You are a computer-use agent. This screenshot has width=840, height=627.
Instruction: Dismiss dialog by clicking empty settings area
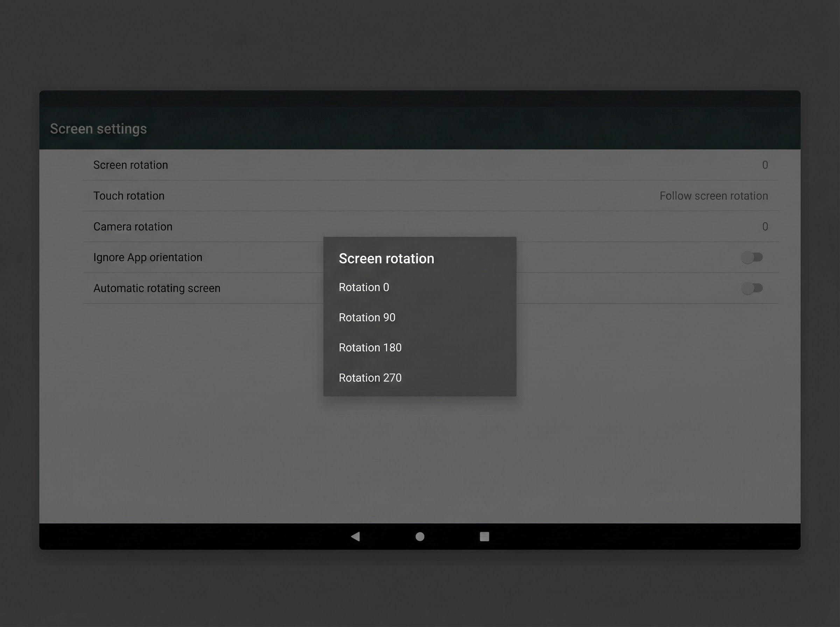click(x=190, y=417)
